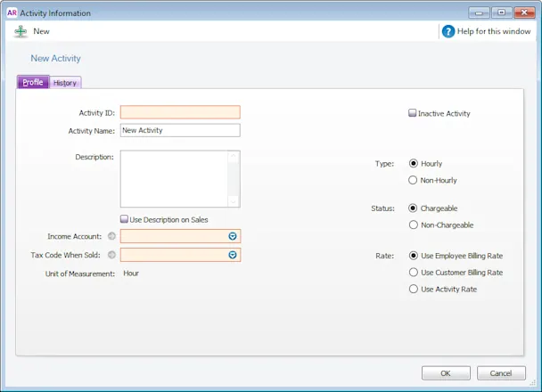
Task: Maximize the Activity Information window
Action: tap(502, 12)
